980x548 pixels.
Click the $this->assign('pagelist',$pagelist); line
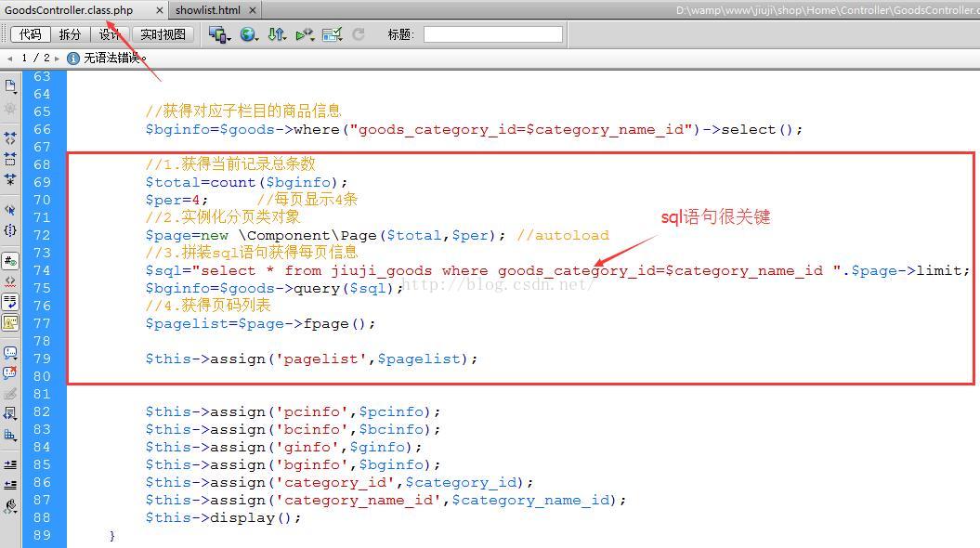pyautogui.click(x=311, y=359)
